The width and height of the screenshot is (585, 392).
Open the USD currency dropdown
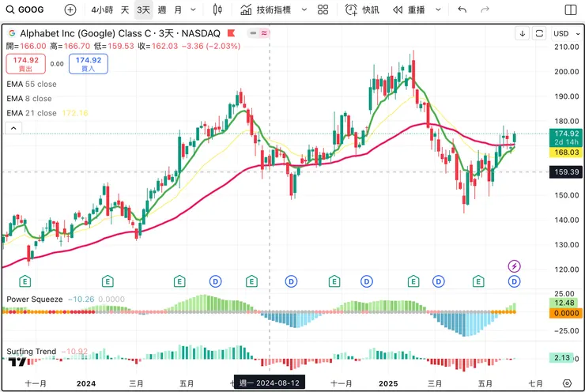tap(567, 33)
